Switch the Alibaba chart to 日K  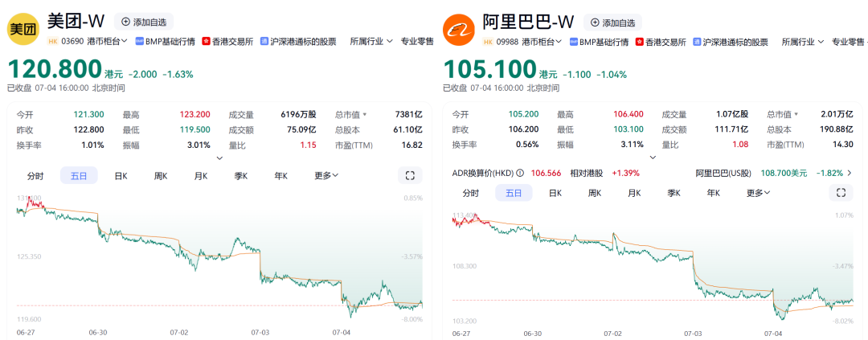pyautogui.click(x=555, y=193)
